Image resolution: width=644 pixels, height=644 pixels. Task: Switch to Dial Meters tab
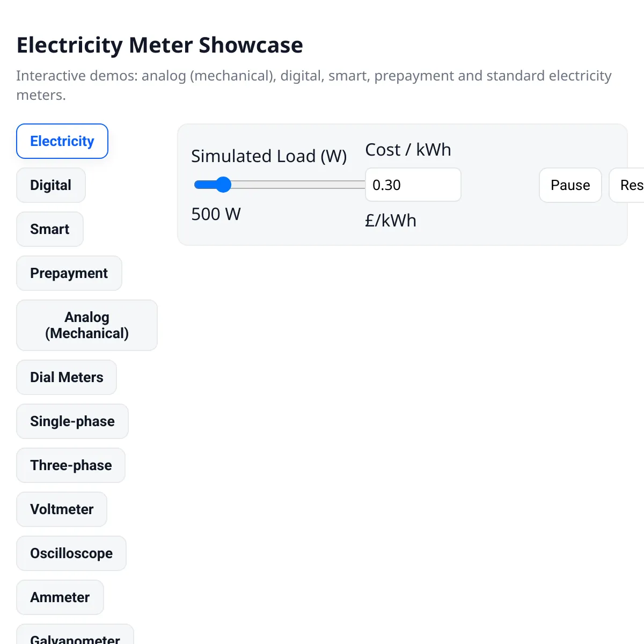pyautogui.click(x=67, y=377)
